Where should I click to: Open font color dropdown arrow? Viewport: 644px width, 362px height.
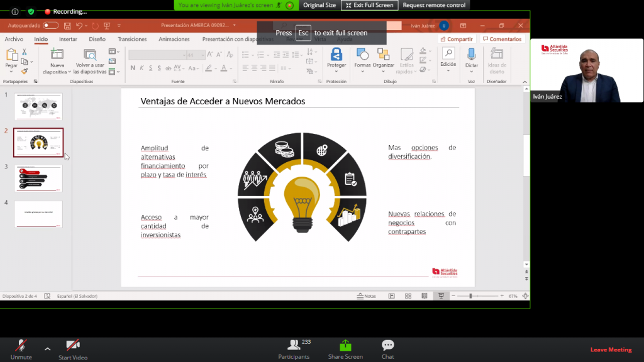point(231,69)
